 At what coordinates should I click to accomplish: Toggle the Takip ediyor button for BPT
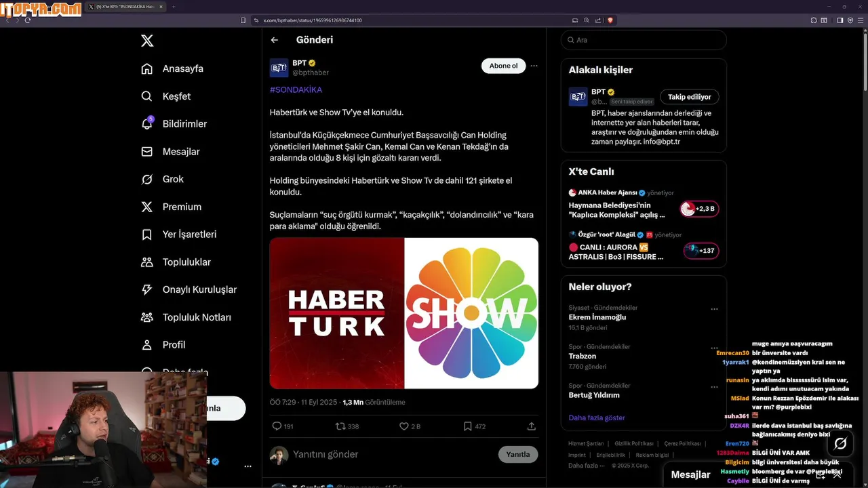tap(690, 97)
